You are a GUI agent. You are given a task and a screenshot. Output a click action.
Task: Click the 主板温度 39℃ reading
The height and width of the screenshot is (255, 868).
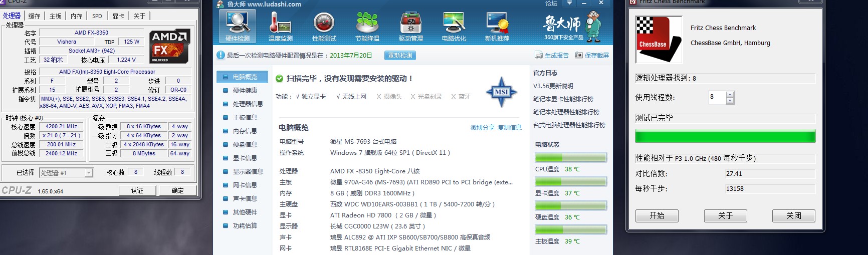[x=557, y=241]
